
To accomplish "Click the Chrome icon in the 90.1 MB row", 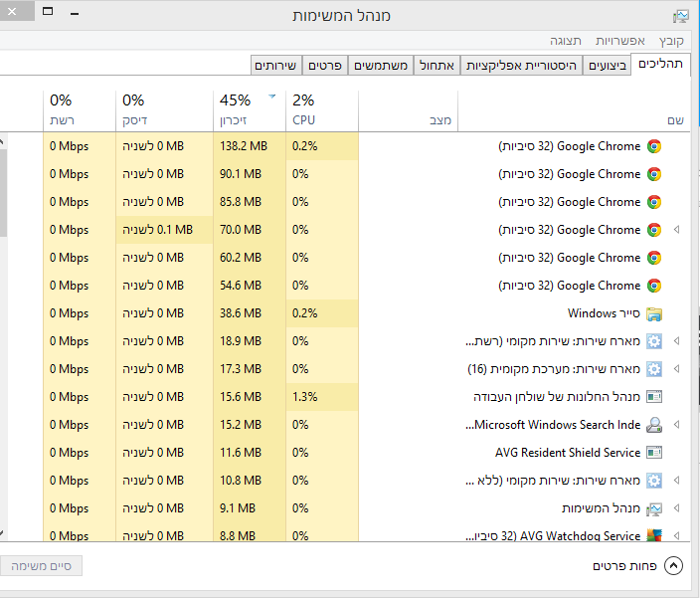I will (654, 174).
